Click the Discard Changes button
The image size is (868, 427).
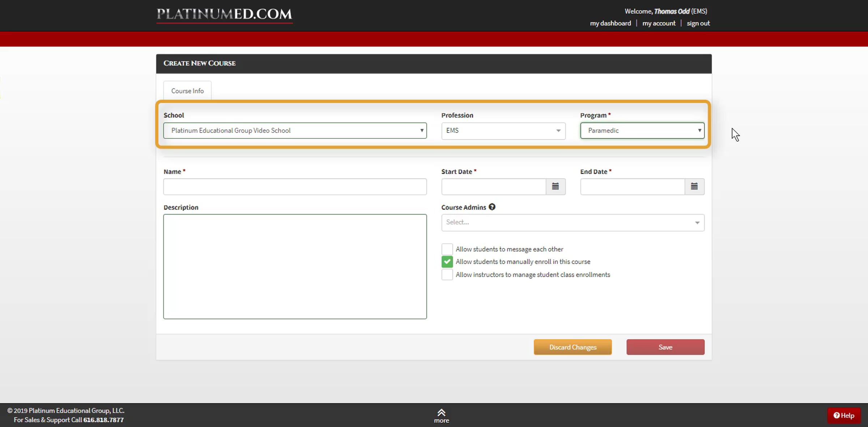click(x=573, y=347)
